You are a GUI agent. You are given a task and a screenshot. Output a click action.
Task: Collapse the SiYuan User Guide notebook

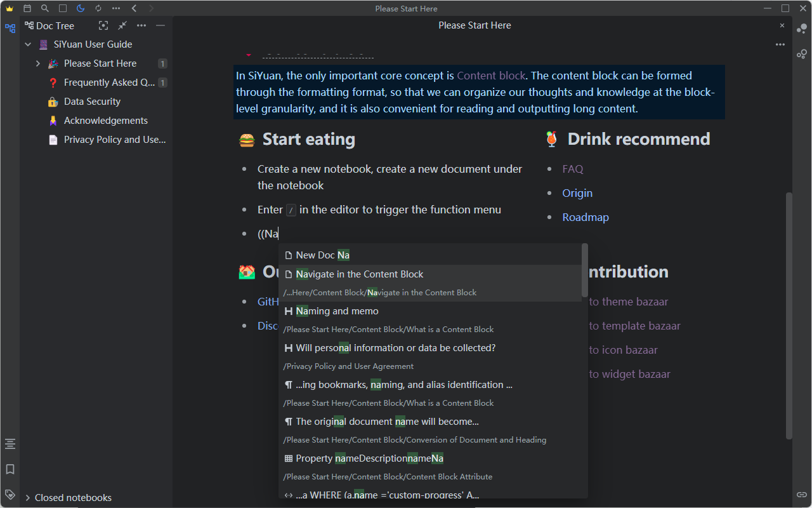[x=28, y=44]
